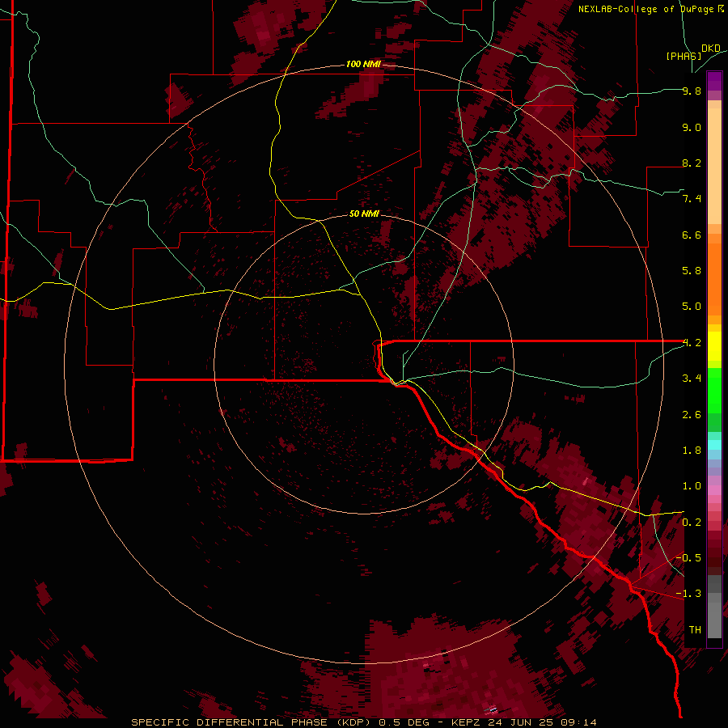Viewport: 728px width, 728px height.
Task: Click the NEXLAB-College of DuPage credit text
Action: [645, 9]
